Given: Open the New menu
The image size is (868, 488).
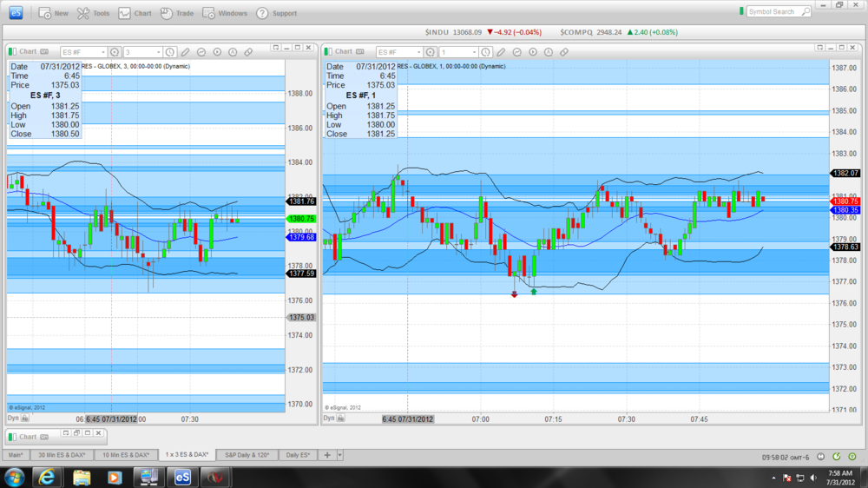Looking at the screenshot, I should pyautogui.click(x=53, y=13).
